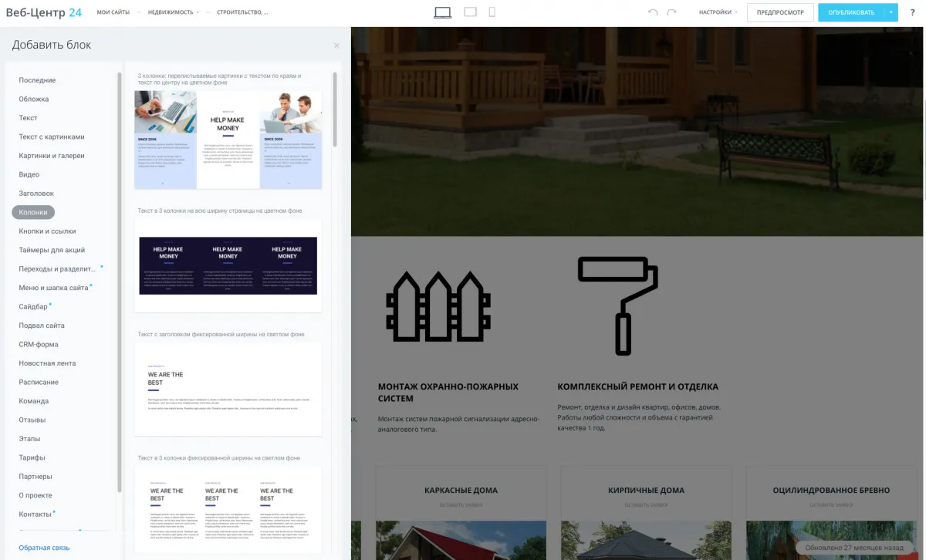The image size is (926, 560).
Task: Click the Предпросмотр button
Action: (780, 12)
